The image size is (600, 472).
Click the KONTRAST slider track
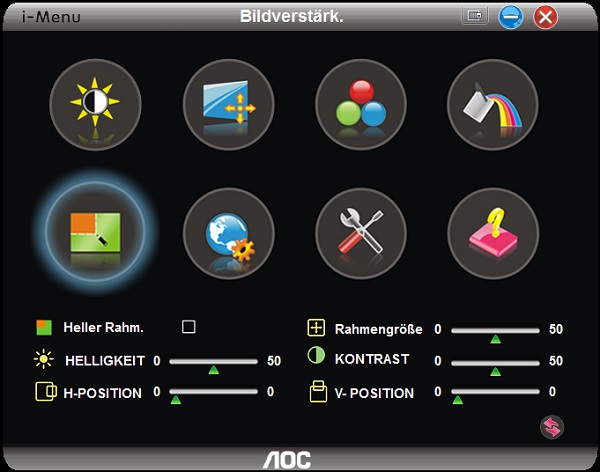click(x=495, y=363)
